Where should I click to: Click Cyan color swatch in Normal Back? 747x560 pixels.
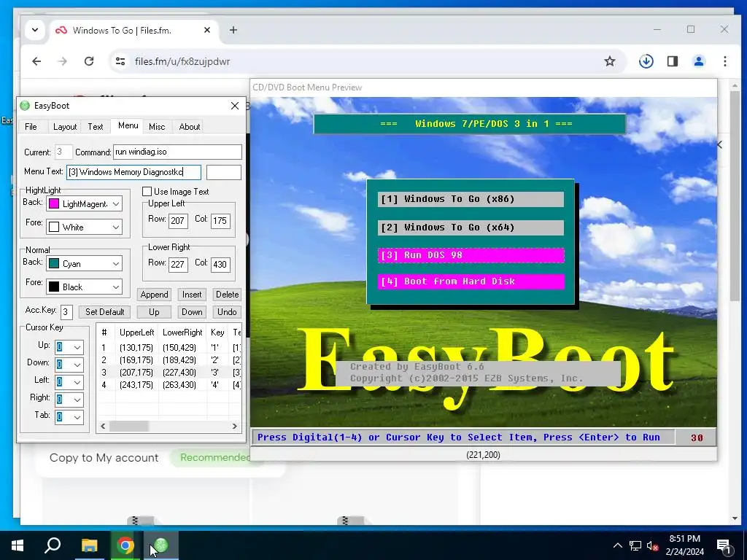click(x=54, y=264)
